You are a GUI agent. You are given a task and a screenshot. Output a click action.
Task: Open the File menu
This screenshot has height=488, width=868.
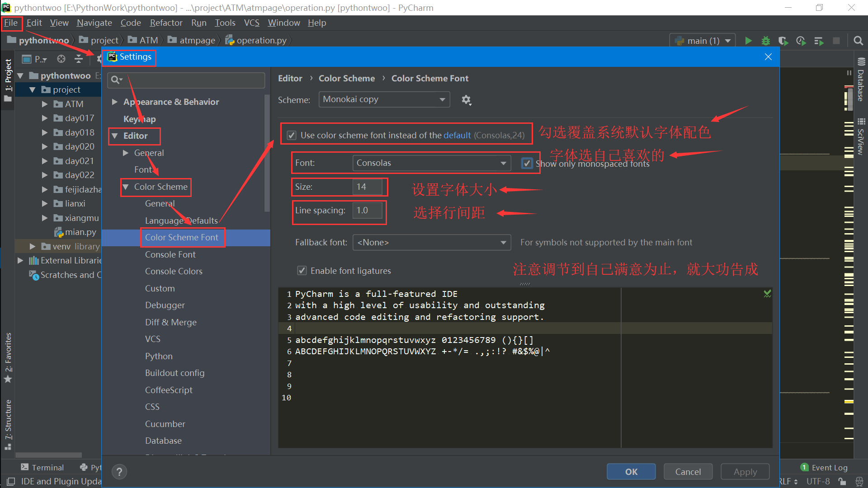(11, 23)
